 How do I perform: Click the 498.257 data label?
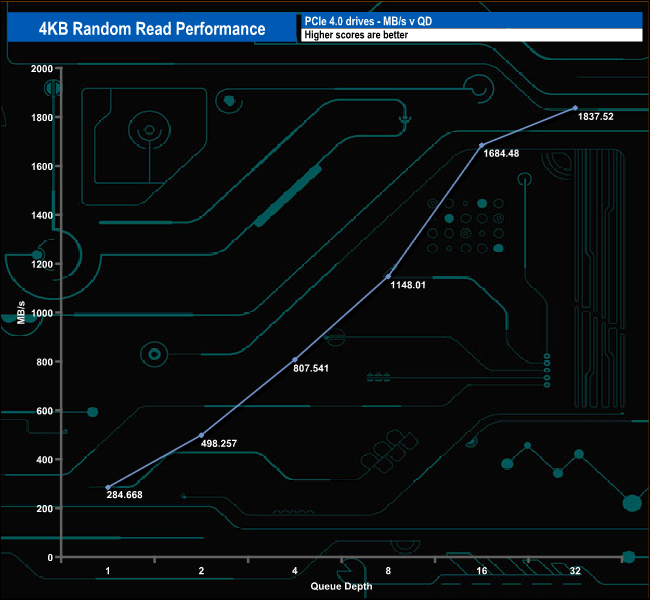coord(222,442)
